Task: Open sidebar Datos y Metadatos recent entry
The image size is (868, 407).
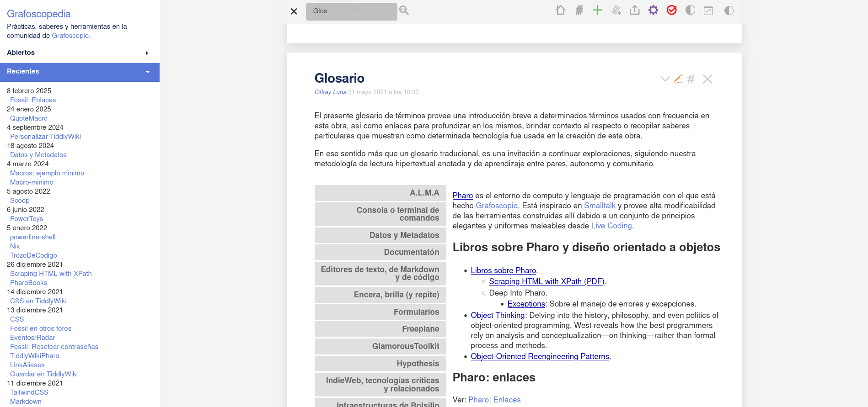Action: 38,155
